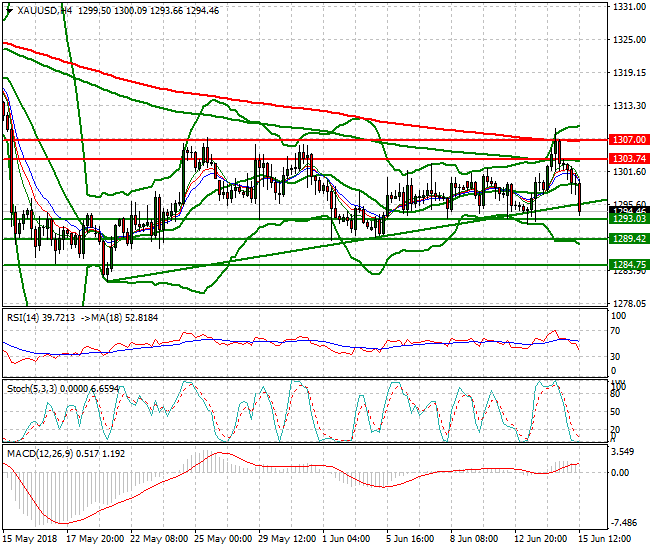Click the 1289.42 green support price label

coord(629,238)
